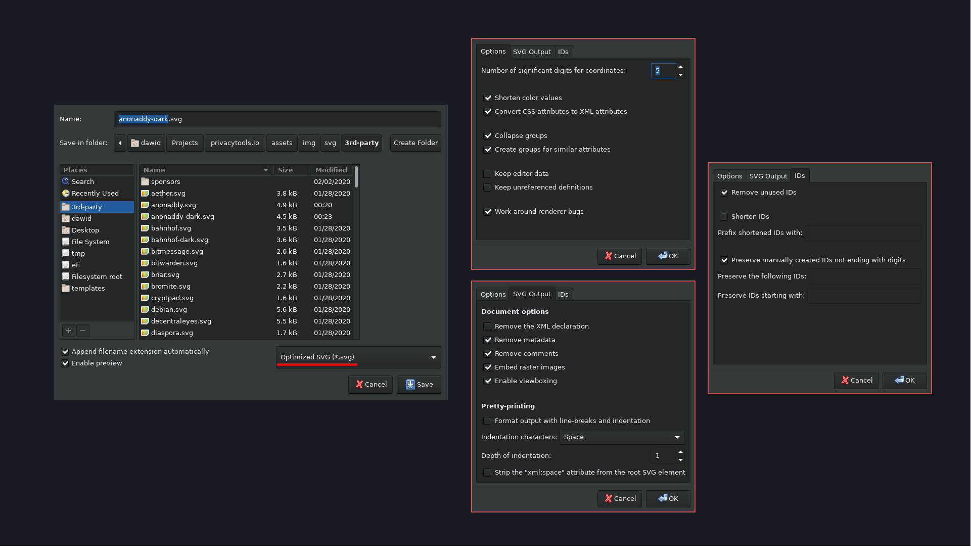Click the back arrow in the folder path bar

120,143
